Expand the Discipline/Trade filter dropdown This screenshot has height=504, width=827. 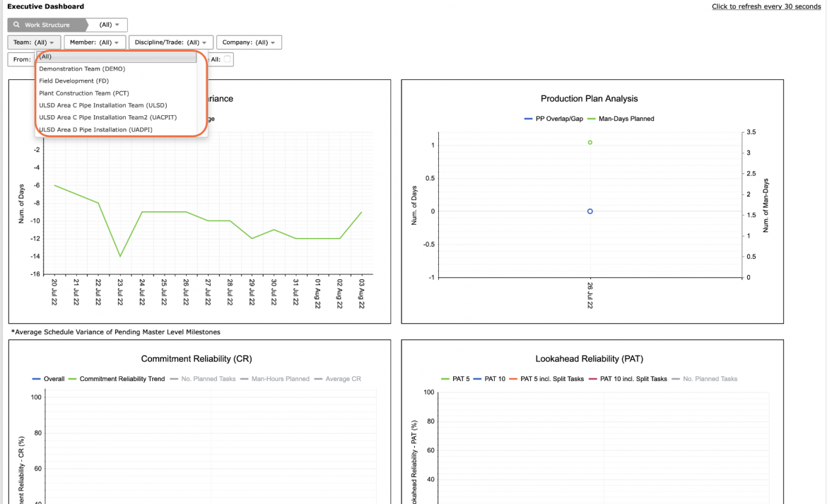[170, 42]
